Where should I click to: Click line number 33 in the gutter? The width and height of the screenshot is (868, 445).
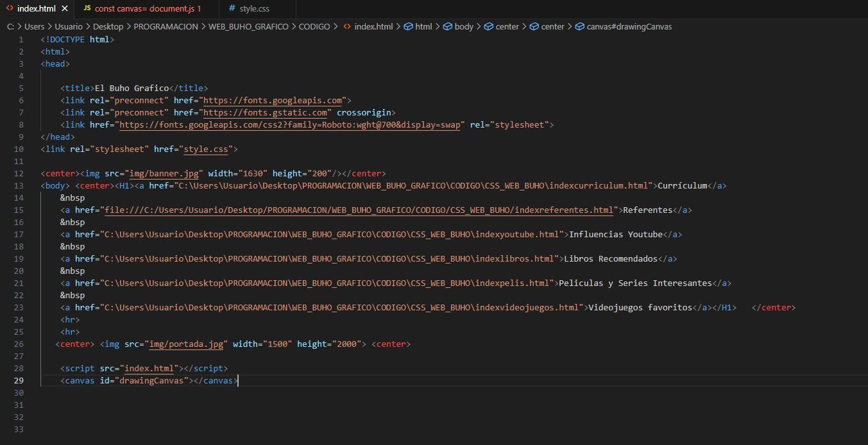(19, 430)
